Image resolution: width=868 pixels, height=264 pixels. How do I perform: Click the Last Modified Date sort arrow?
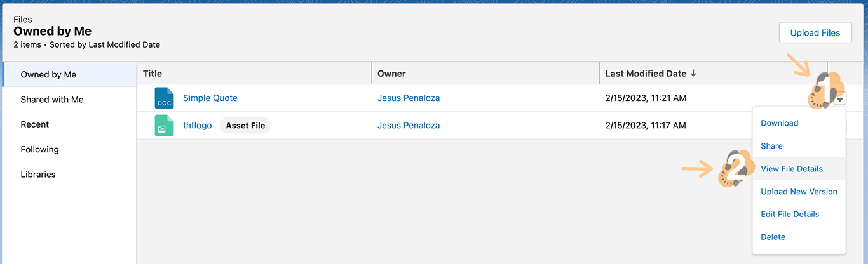tap(693, 74)
